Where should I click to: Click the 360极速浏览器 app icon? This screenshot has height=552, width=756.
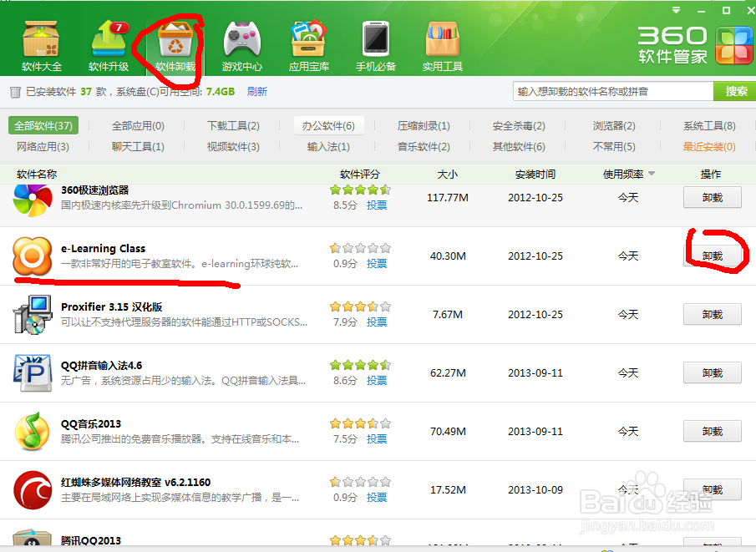point(33,200)
